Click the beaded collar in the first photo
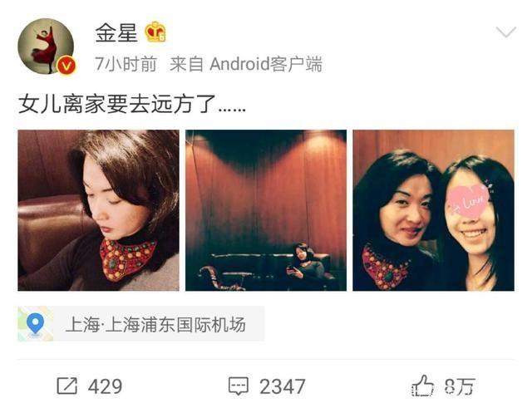This screenshot has height=408, width=532. click(x=126, y=259)
